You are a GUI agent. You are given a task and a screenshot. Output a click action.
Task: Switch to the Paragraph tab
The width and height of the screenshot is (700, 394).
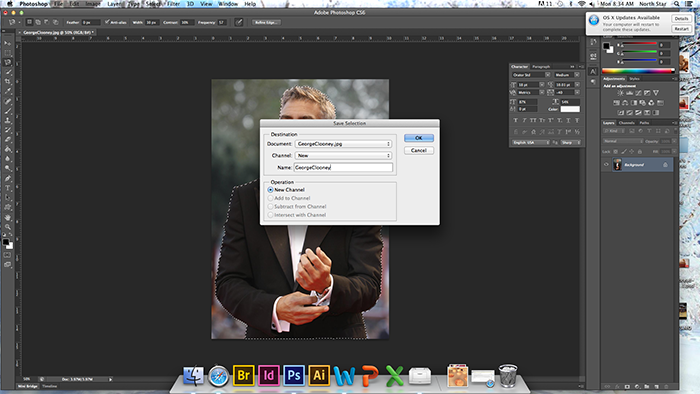point(541,66)
